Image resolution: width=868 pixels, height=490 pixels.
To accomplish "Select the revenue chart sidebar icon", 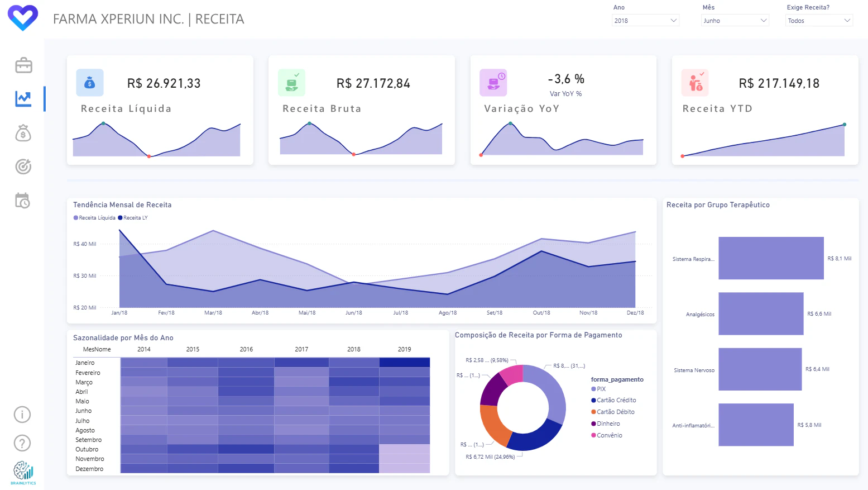I will coord(23,99).
